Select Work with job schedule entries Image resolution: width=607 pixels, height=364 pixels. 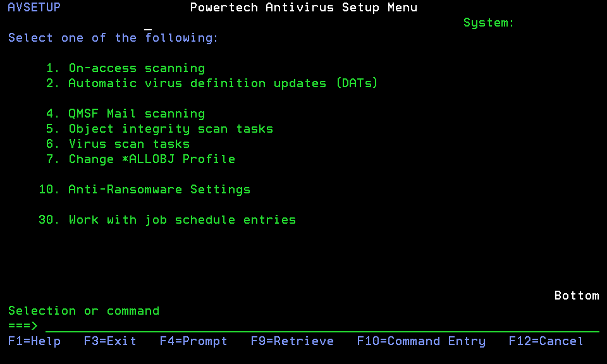click(x=181, y=220)
